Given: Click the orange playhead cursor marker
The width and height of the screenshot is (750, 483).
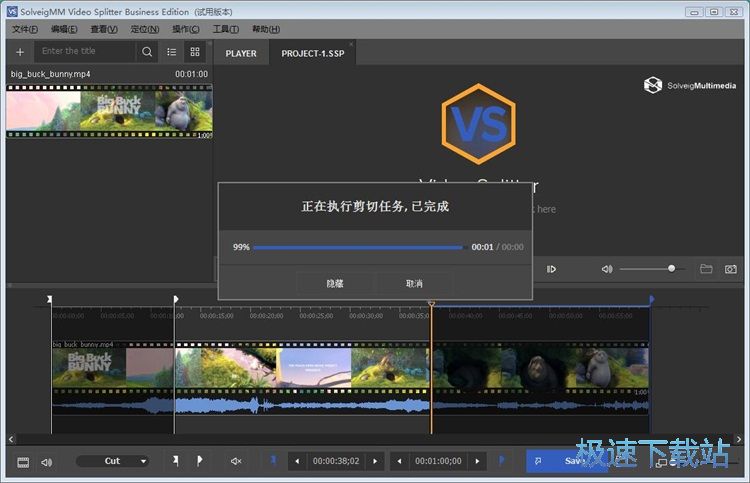Looking at the screenshot, I should [x=431, y=304].
